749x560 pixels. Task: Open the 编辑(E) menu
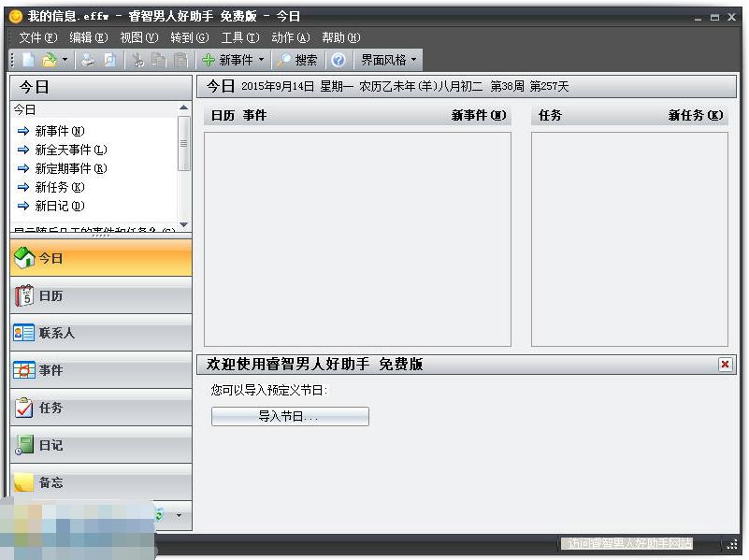(89, 37)
